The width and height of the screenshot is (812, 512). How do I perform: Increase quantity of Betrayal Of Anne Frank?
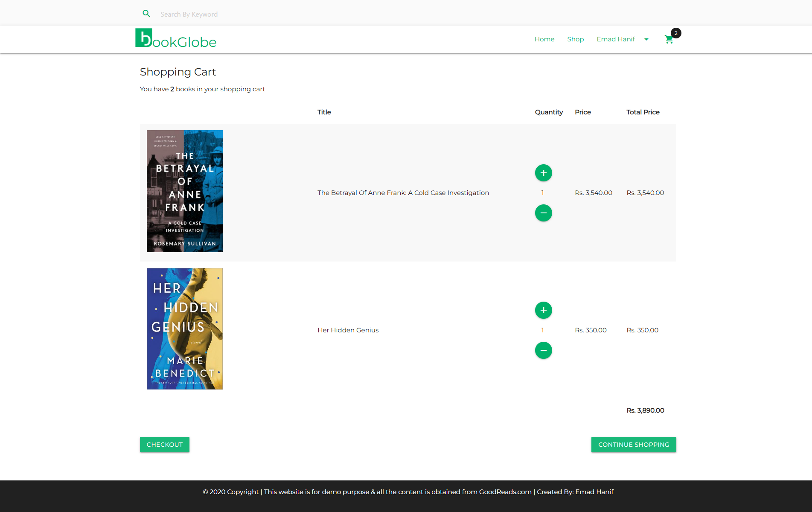pyautogui.click(x=543, y=173)
